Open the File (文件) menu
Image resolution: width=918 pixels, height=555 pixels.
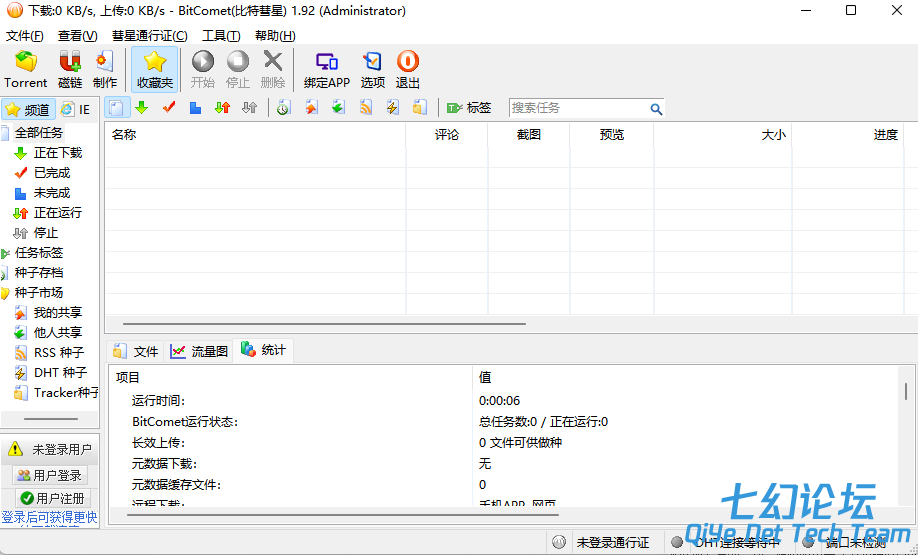click(x=25, y=36)
